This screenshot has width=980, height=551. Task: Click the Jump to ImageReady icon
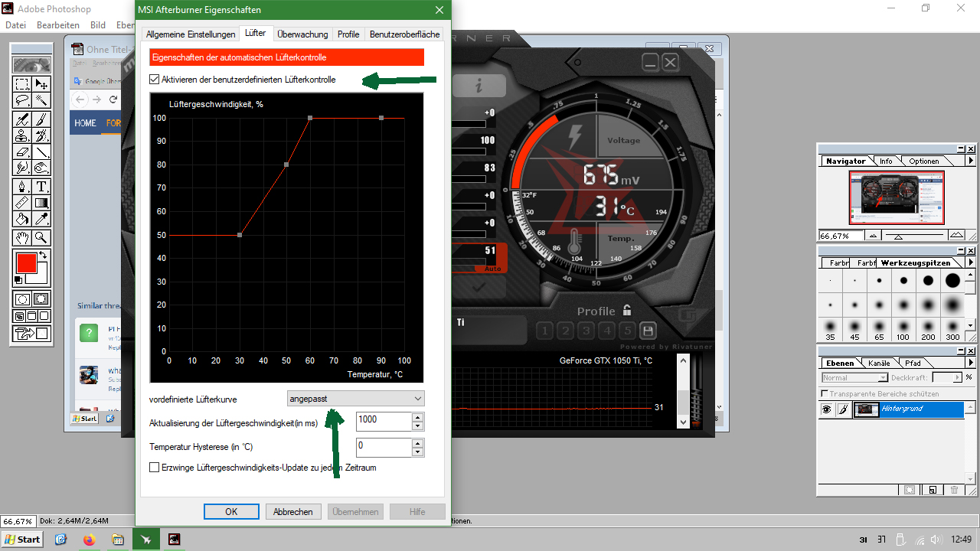tap(31, 333)
